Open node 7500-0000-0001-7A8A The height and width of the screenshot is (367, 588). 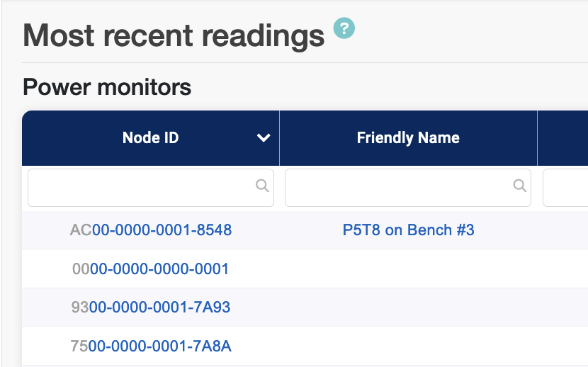(151, 346)
